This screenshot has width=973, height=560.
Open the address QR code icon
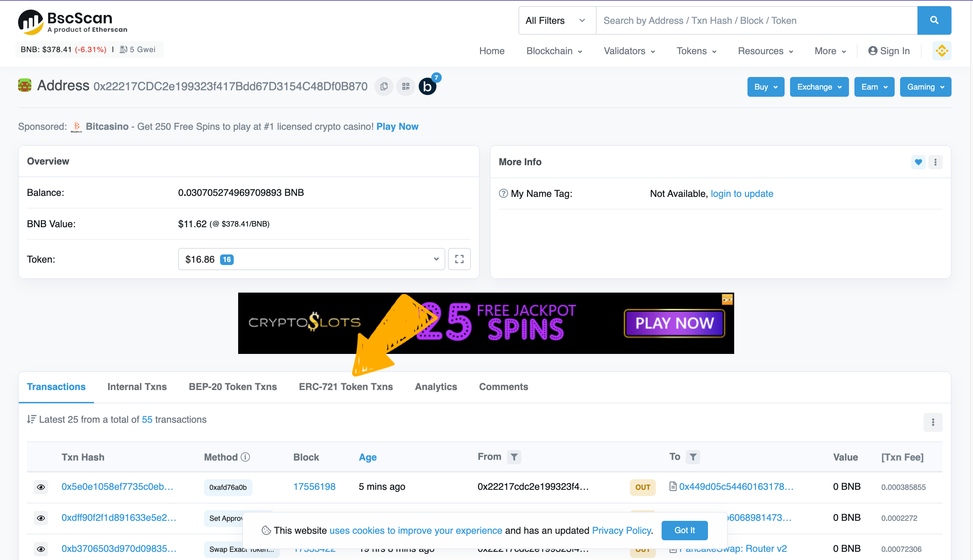point(405,87)
